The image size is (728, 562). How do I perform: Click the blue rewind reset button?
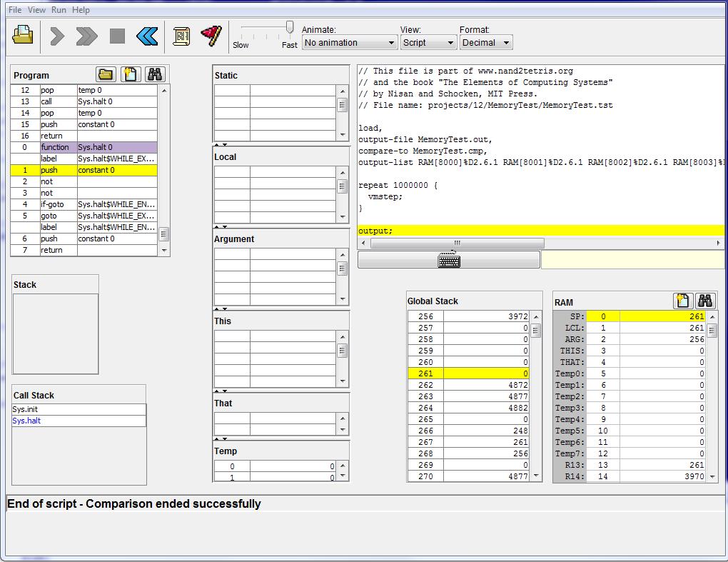(147, 36)
